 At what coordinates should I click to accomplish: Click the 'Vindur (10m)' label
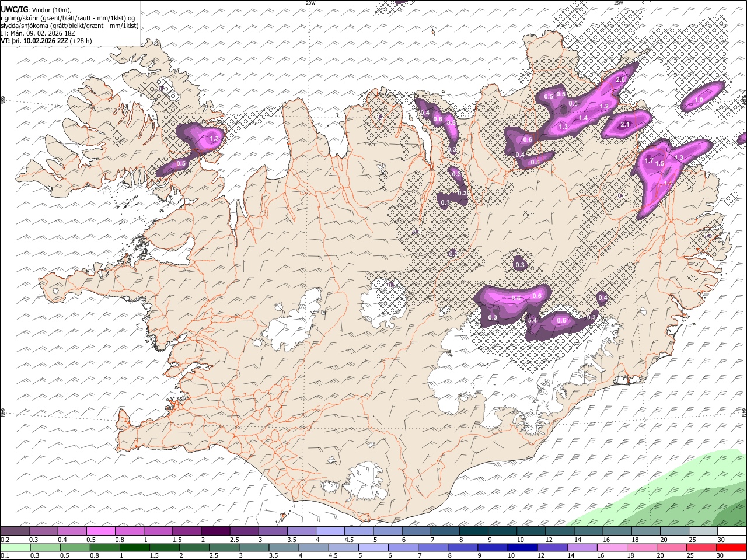pos(51,9)
